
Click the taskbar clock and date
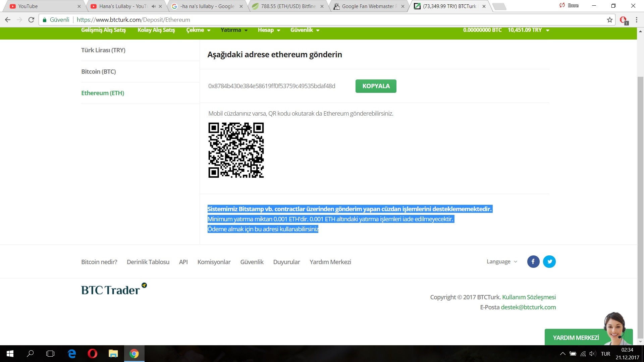pyautogui.click(x=627, y=354)
